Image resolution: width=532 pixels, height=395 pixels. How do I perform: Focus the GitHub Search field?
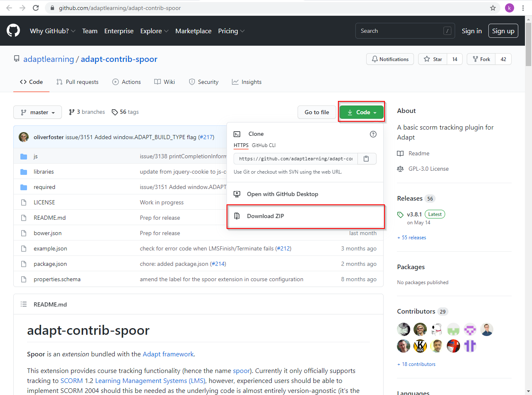[405, 31]
